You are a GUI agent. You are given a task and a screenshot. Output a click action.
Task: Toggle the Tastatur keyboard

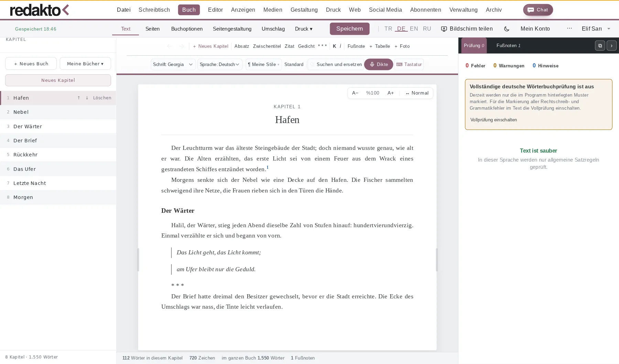coord(409,64)
